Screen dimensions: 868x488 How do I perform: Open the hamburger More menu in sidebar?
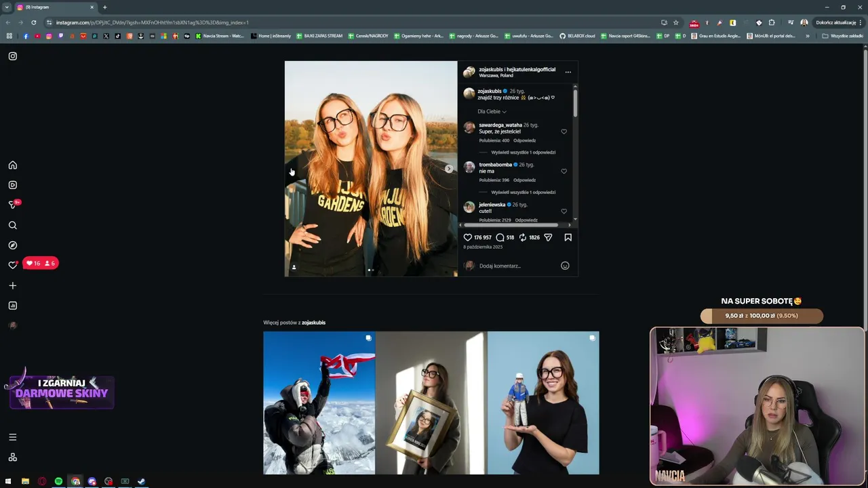tap(12, 437)
